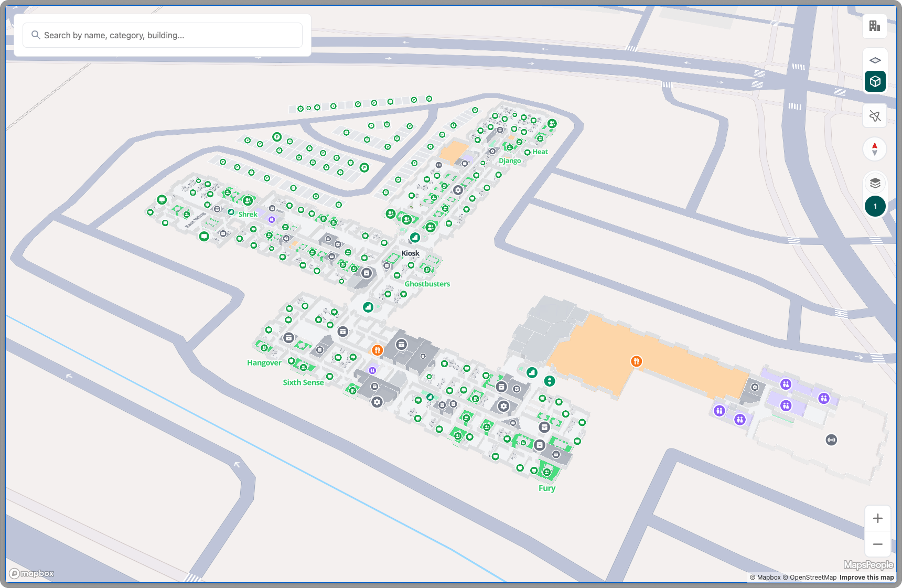Click the Mapbox logo

(x=32, y=573)
